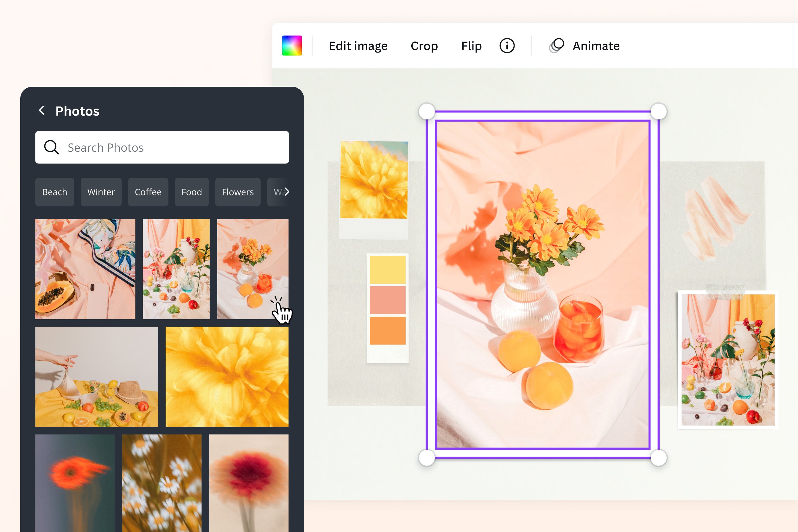Click the Coffee category tag button
Screen dimensions: 798x532
click(148, 191)
